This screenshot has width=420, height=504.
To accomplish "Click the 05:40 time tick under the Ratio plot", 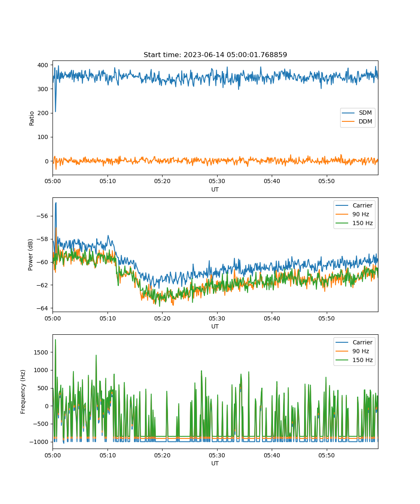I will pos(272,181).
